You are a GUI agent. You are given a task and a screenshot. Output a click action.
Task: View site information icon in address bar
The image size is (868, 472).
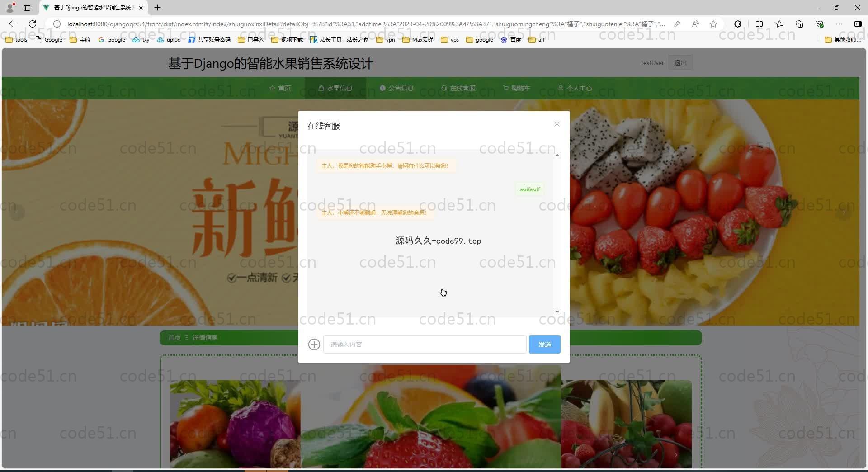[x=57, y=24]
